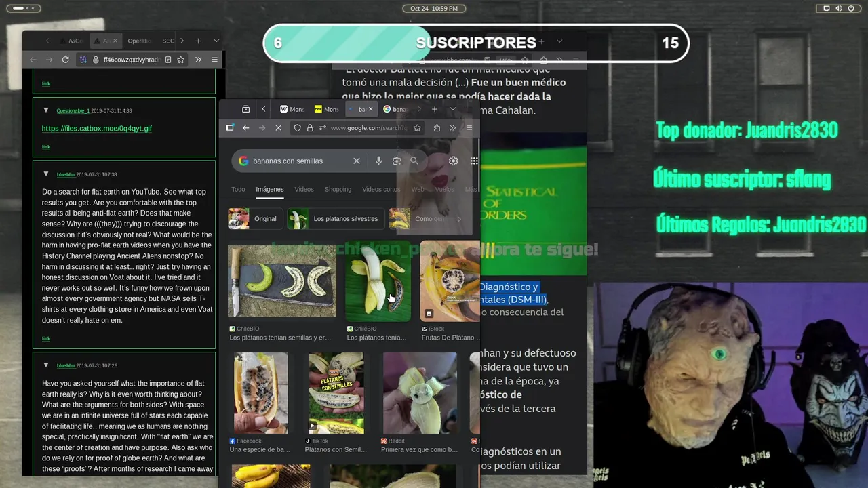Open the TikTok 'Plátanos con Semil...' image
Viewport: 868px width, 488px height.
pyautogui.click(x=336, y=393)
